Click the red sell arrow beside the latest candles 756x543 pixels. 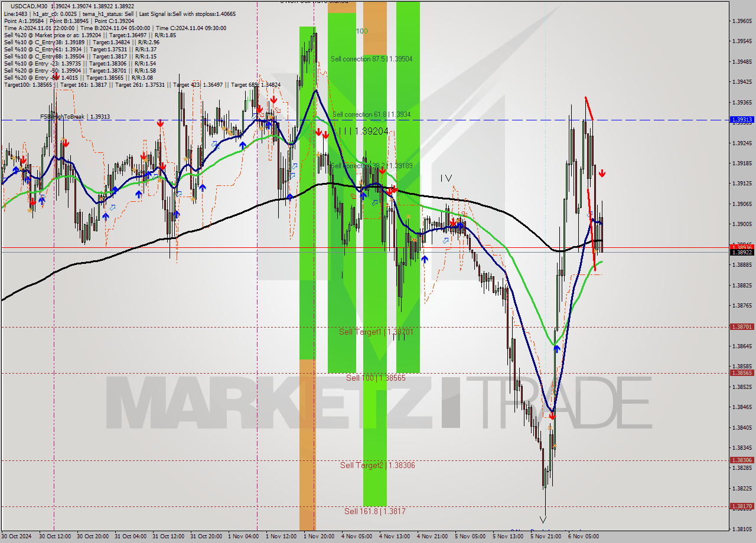tap(601, 173)
